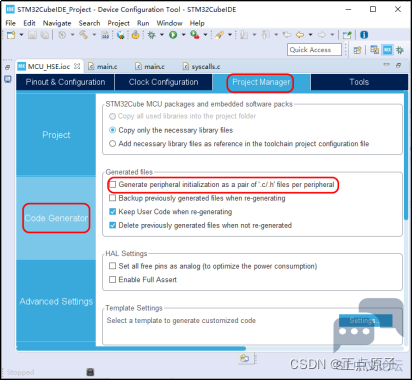Image resolution: width=412 pixels, height=381 pixels.
Task: Switch to the Clock Configuration tab
Action: [163, 82]
